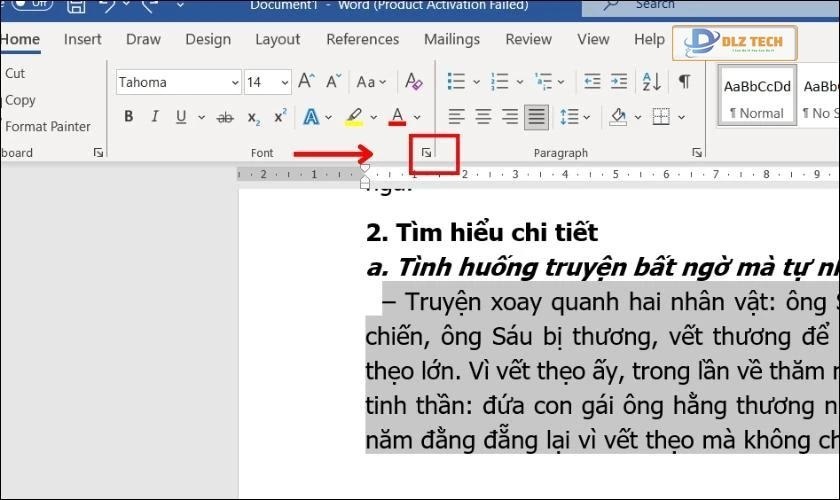840x500 pixels.
Task: Open the Font dialog box launcher
Action: (x=427, y=153)
